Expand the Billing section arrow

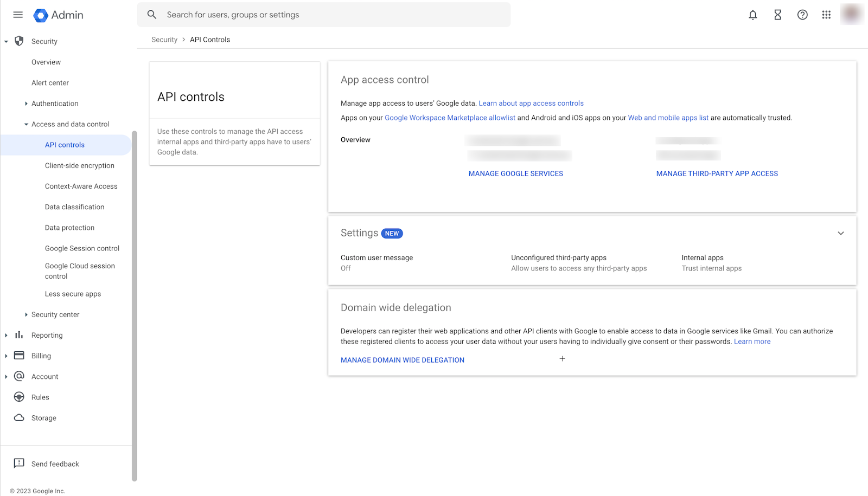click(x=6, y=356)
